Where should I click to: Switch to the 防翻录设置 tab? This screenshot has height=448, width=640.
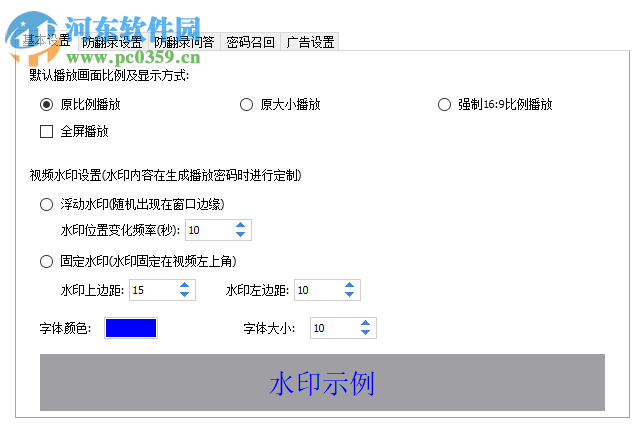click(112, 42)
